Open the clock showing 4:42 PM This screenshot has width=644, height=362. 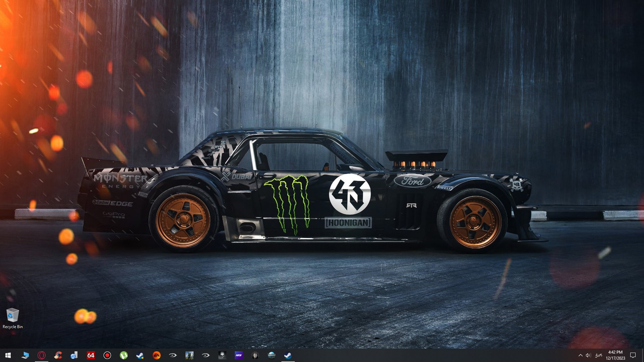[x=615, y=355]
